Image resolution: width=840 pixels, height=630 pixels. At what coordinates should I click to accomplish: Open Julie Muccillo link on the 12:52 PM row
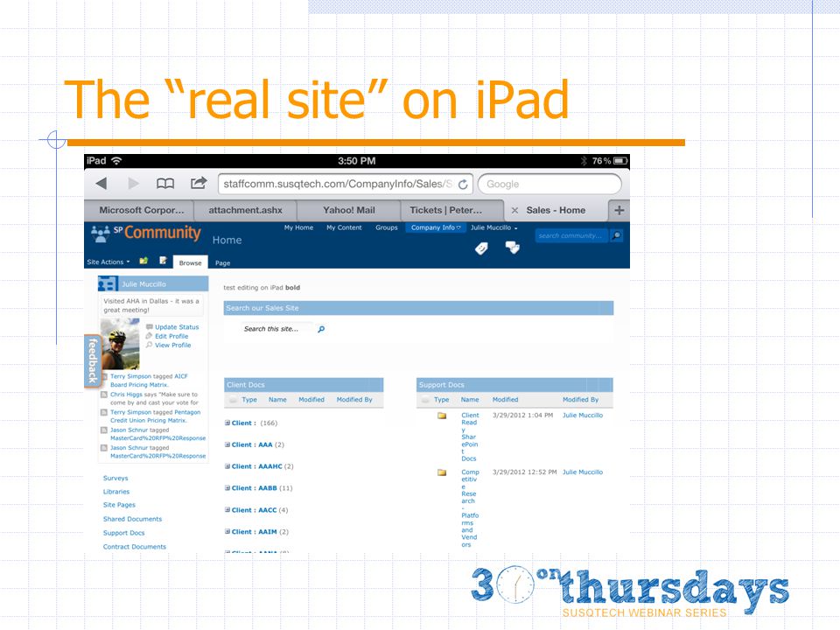(583, 472)
